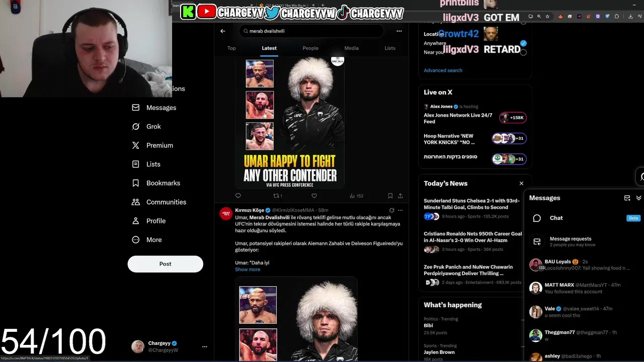Click the install app icon in address bar
This screenshot has width=644, height=362.
[x=530, y=17]
